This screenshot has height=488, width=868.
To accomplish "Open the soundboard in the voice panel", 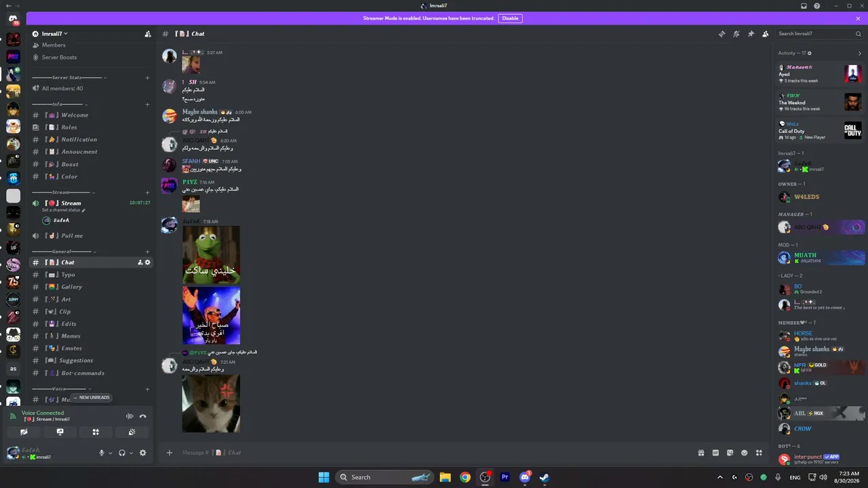I will point(132,432).
